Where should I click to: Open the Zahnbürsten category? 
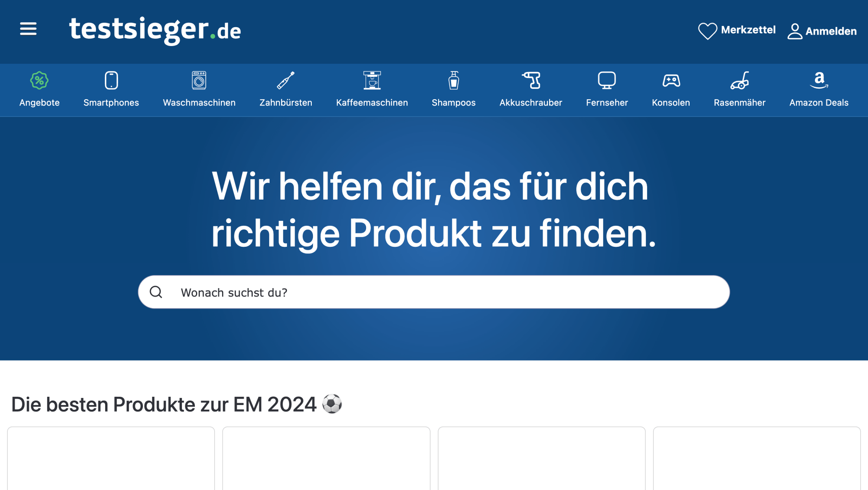click(286, 103)
